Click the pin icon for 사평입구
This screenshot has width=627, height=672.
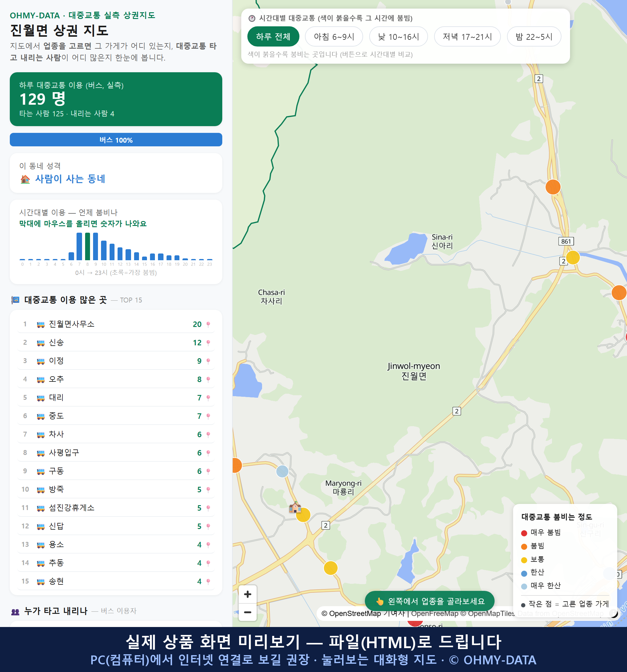tap(208, 453)
